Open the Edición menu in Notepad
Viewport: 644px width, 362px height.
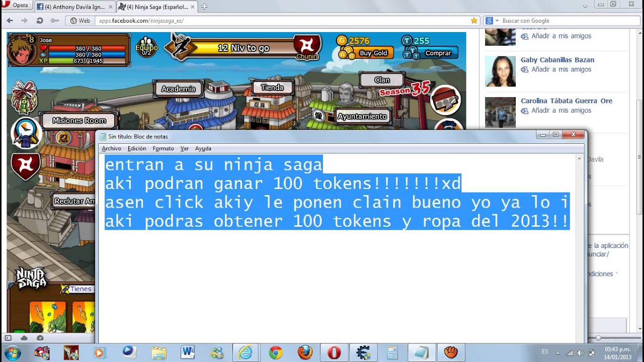coord(137,148)
